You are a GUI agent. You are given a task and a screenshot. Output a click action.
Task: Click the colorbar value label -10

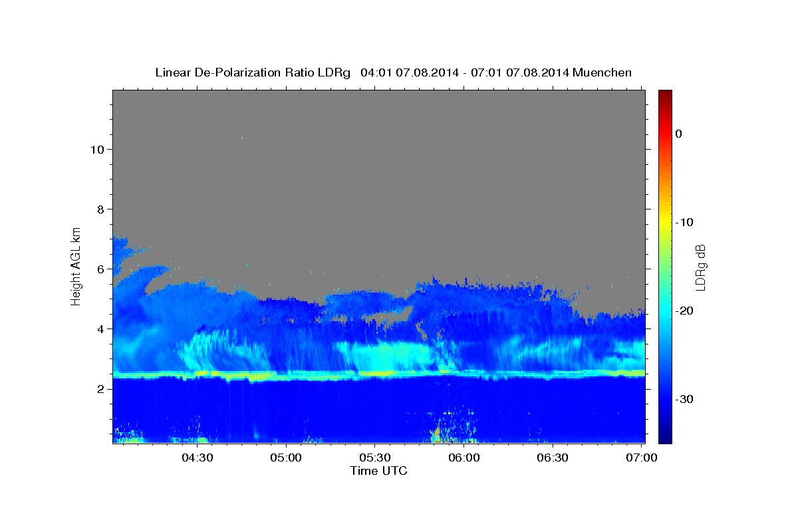(x=685, y=222)
